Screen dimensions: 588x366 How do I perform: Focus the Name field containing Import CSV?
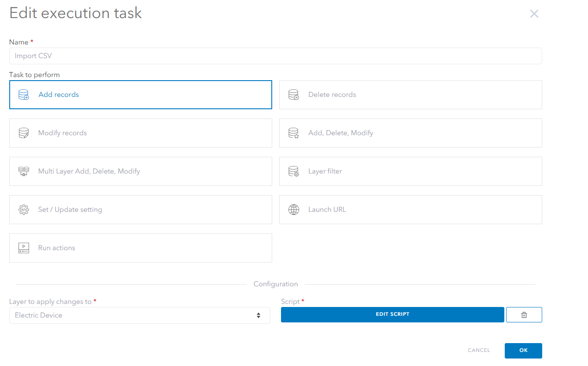(275, 56)
